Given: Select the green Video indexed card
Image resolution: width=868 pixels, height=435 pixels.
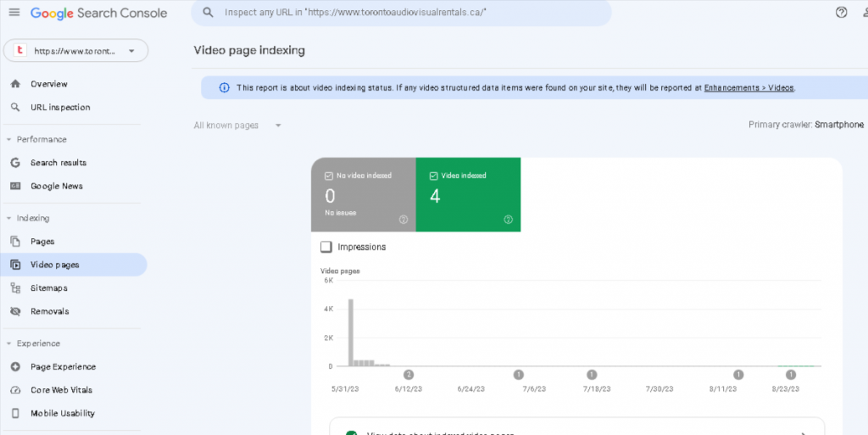Looking at the screenshot, I should (468, 194).
